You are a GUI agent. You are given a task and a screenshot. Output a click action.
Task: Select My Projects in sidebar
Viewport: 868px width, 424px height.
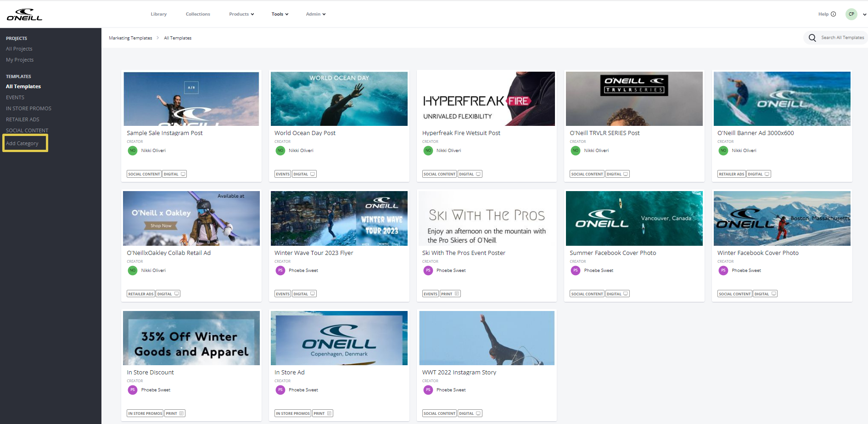pyautogui.click(x=20, y=60)
